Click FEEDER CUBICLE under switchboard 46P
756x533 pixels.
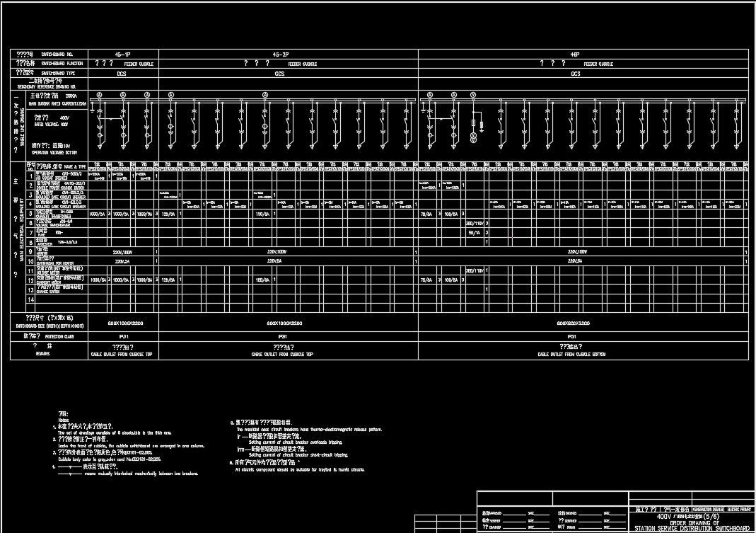pyautogui.click(x=598, y=64)
